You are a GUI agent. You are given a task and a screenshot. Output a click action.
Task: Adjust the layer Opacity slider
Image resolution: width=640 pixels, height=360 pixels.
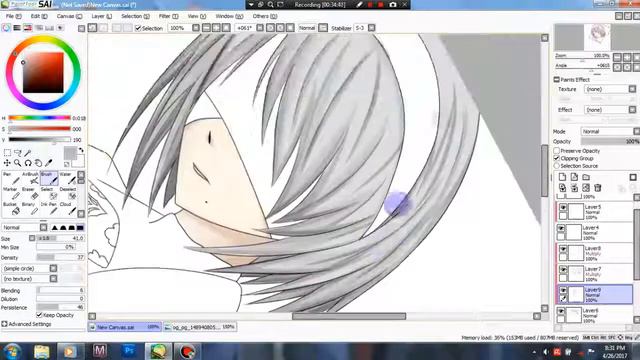tap(610, 141)
